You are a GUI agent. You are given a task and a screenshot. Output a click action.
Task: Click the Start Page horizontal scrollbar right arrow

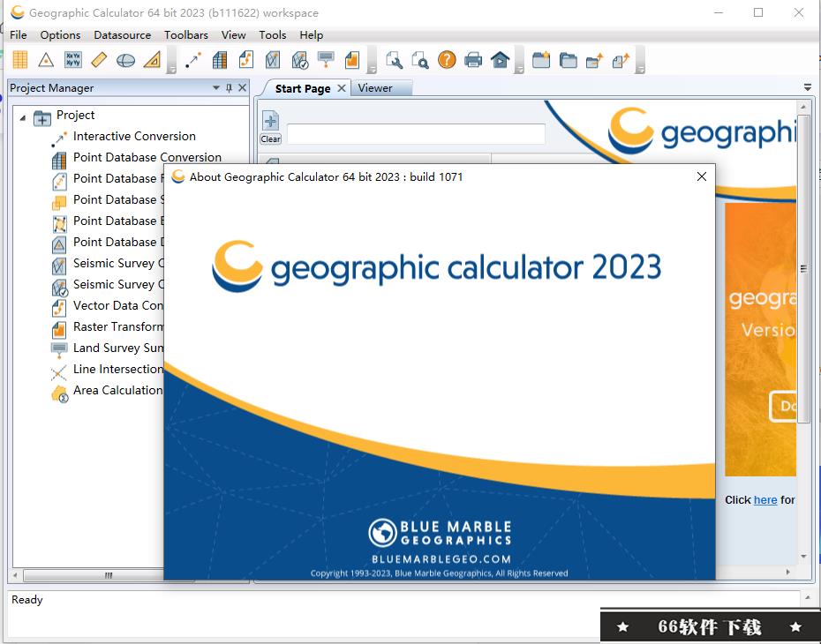[x=788, y=573]
